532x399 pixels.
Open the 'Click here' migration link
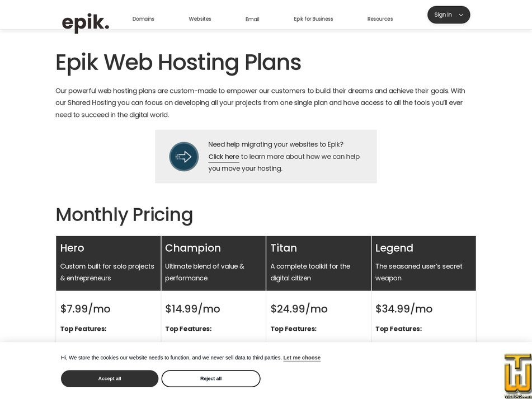click(223, 156)
